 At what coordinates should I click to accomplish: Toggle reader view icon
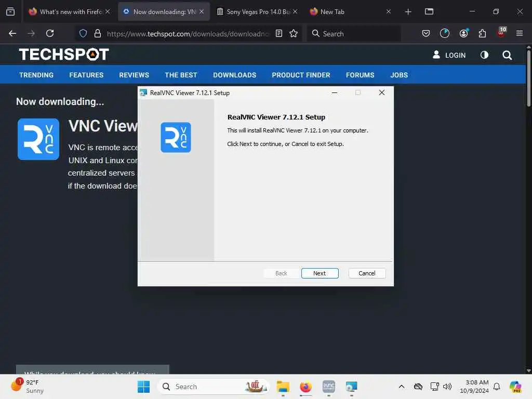279,33
